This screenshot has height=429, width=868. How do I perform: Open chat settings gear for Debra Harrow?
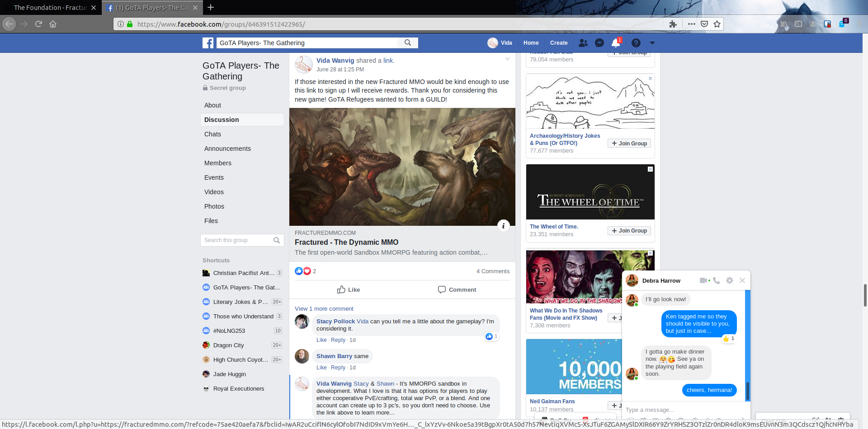tap(730, 280)
